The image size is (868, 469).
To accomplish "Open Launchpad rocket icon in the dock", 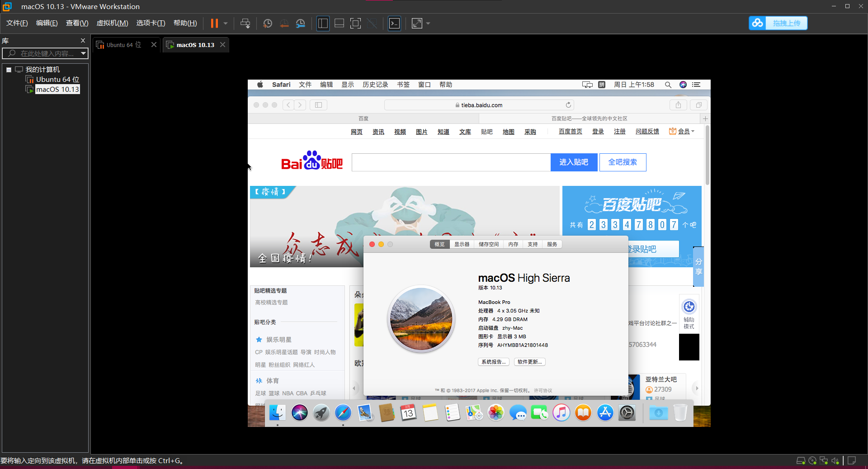I will click(x=321, y=412).
